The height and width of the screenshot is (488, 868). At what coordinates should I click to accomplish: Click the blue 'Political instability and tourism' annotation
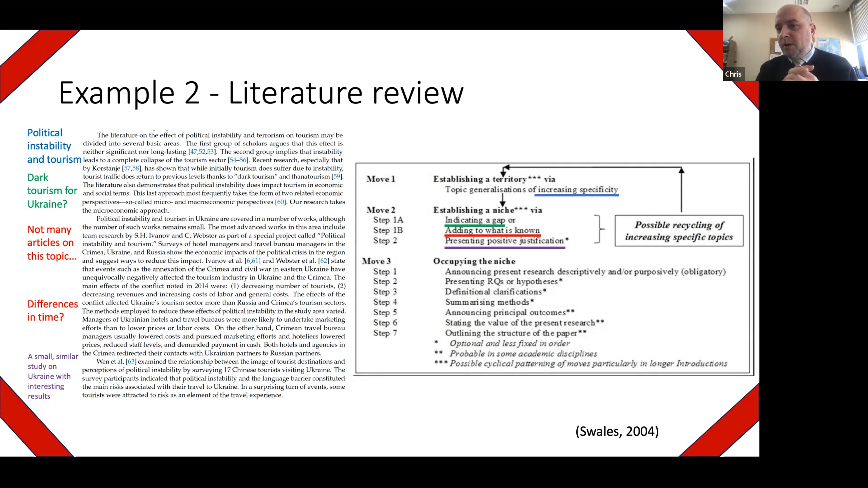point(54,146)
